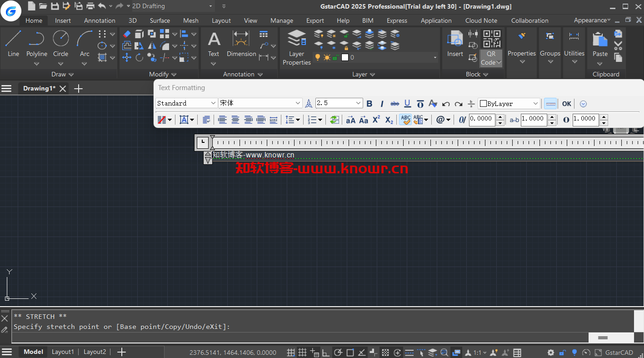The image size is (644, 358).
Task: Open the Annotation ribbon tab
Action: coord(100,20)
